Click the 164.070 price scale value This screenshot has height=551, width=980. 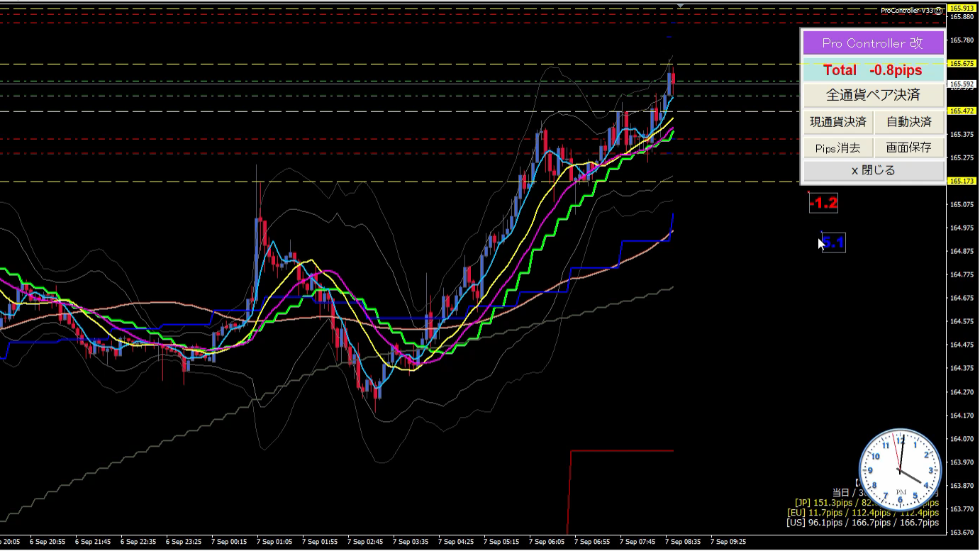click(x=962, y=439)
